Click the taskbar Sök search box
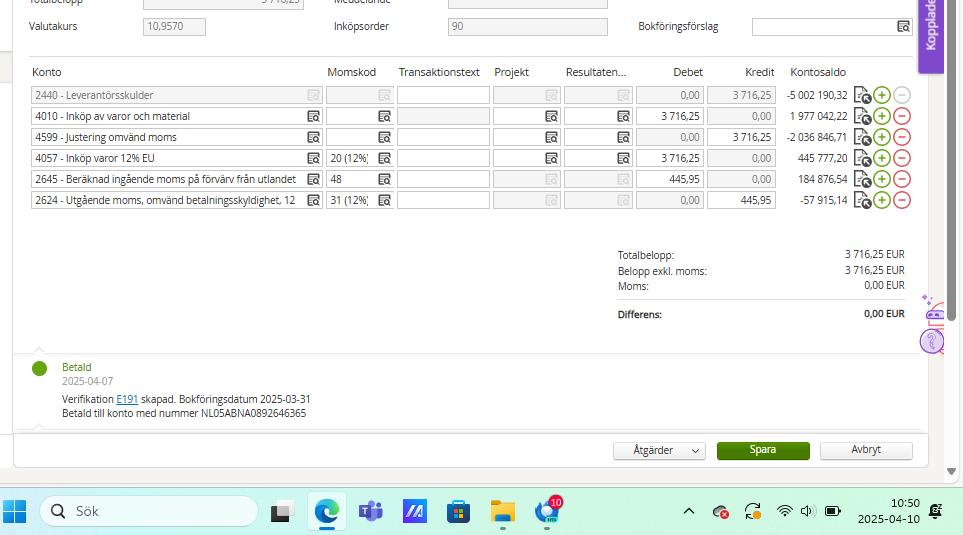The image size is (963, 535). click(x=149, y=511)
